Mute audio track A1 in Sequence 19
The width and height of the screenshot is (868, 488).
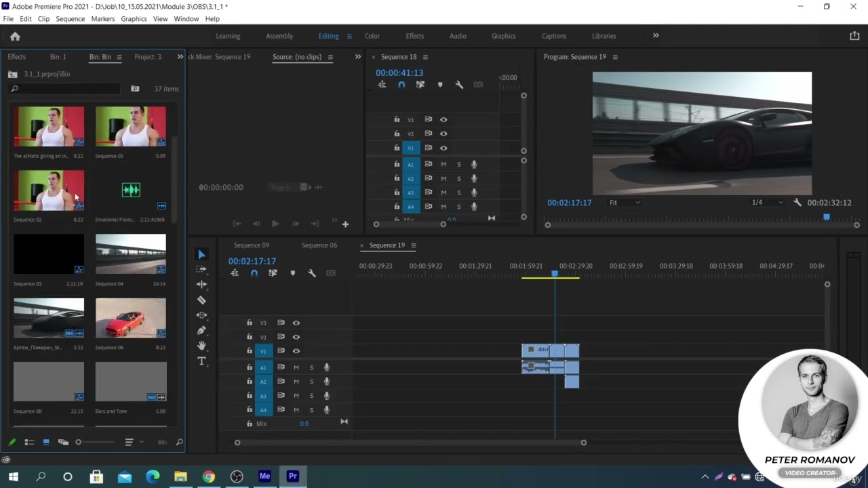point(296,367)
